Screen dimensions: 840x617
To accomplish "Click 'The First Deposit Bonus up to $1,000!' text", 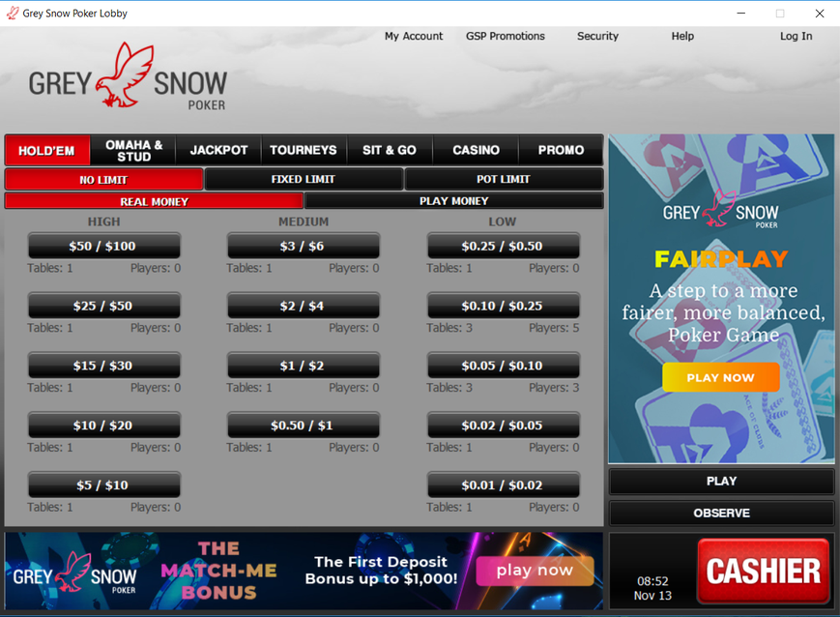I will coord(381,571).
